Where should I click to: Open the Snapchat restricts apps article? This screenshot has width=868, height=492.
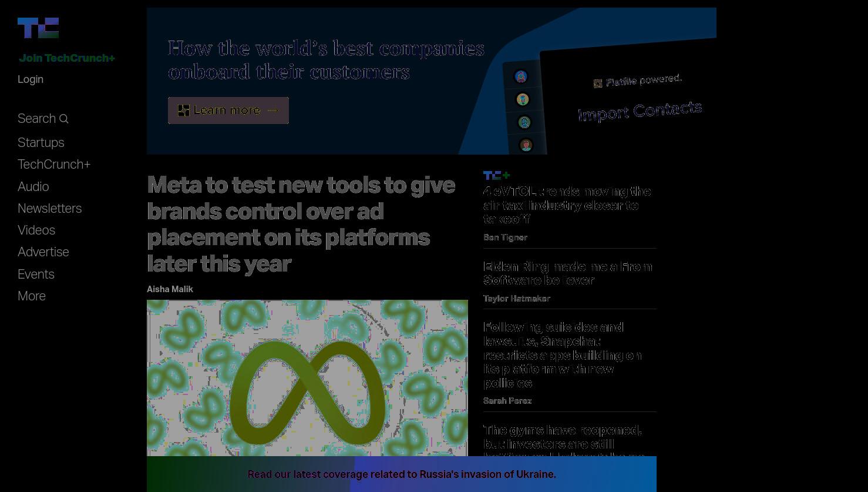pos(562,355)
